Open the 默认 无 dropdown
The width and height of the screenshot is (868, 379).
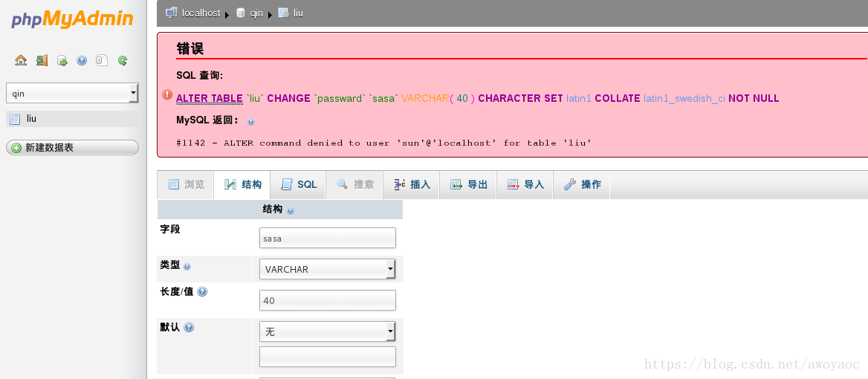(x=327, y=331)
